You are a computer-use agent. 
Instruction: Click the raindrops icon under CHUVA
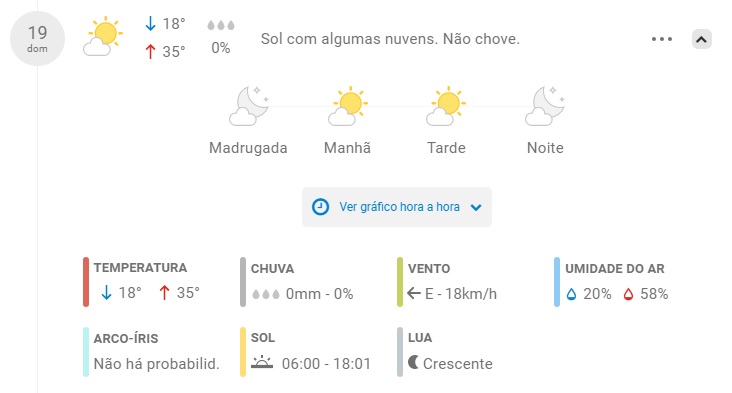(266, 295)
